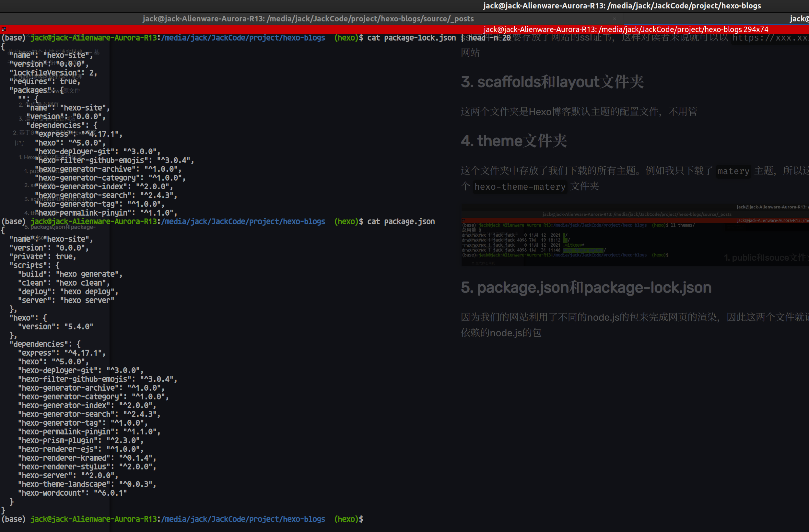Image resolution: width=809 pixels, height=532 pixels.
Task: Click the "hexo": { line
Action: [28, 318]
